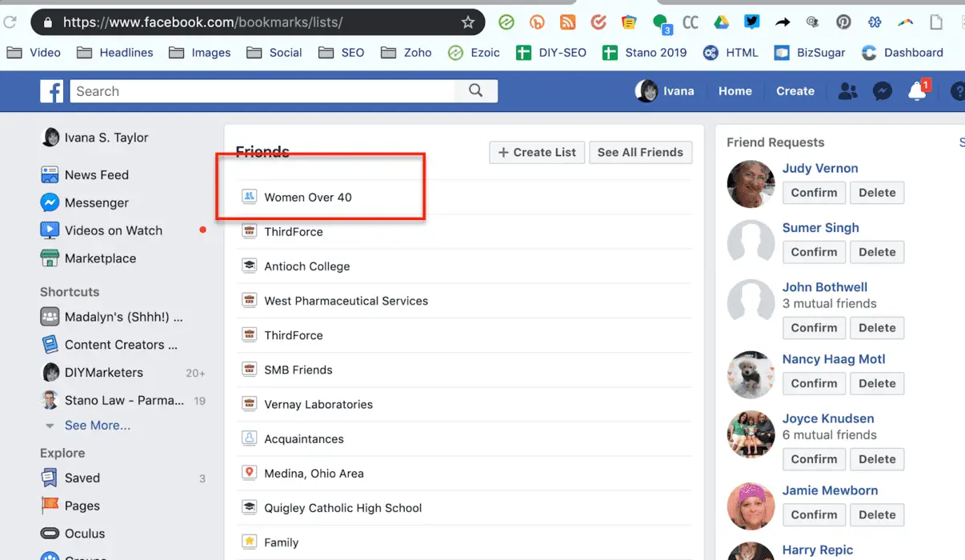This screenshot has height=560, width=965.
Task: Bookmark page with the star icon
Action: tap(468, 22)
